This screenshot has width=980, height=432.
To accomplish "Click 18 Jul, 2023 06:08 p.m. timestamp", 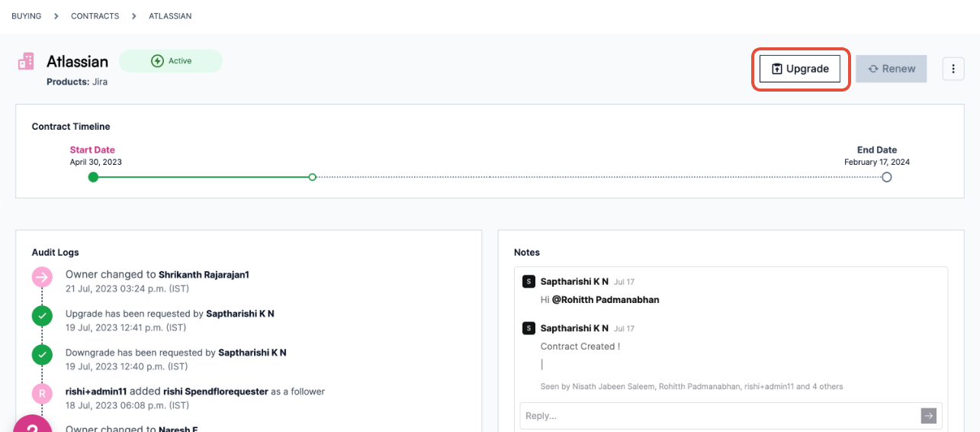I will point(127,405).
